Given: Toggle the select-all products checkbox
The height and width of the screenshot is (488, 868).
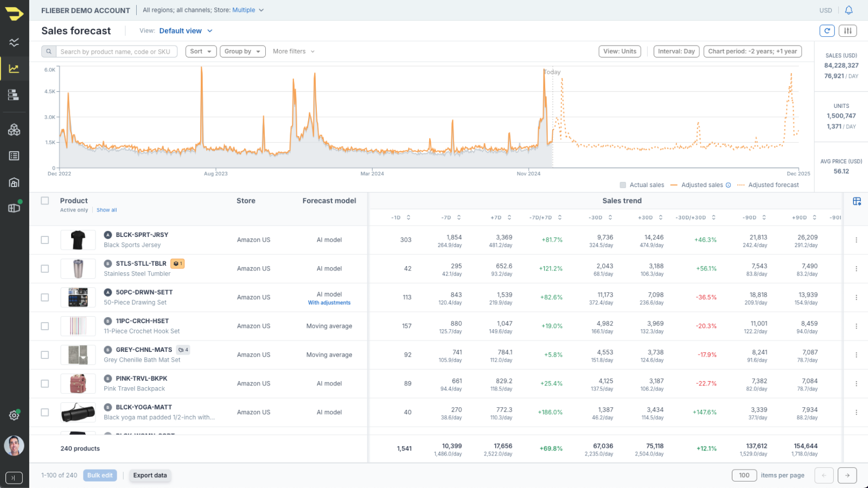Looking at the screenshot, I should [x=45, y=201].
